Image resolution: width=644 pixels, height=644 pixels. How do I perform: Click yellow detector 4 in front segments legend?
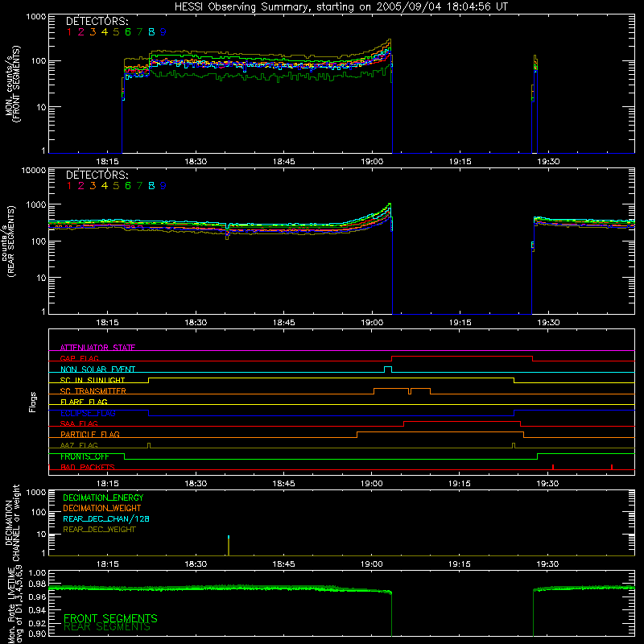point(105,32)
